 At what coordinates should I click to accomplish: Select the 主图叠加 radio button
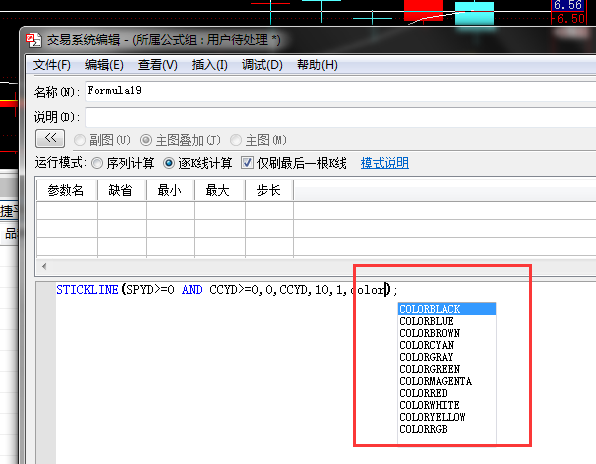pyautogui.click(x=146, y=140)
